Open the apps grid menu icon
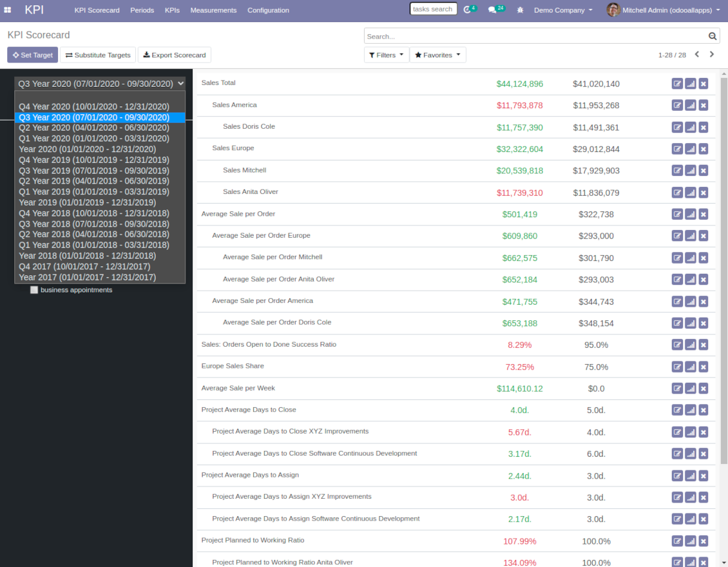The width and height of the screenshot is (728, 567). click(x=8, y=10)
